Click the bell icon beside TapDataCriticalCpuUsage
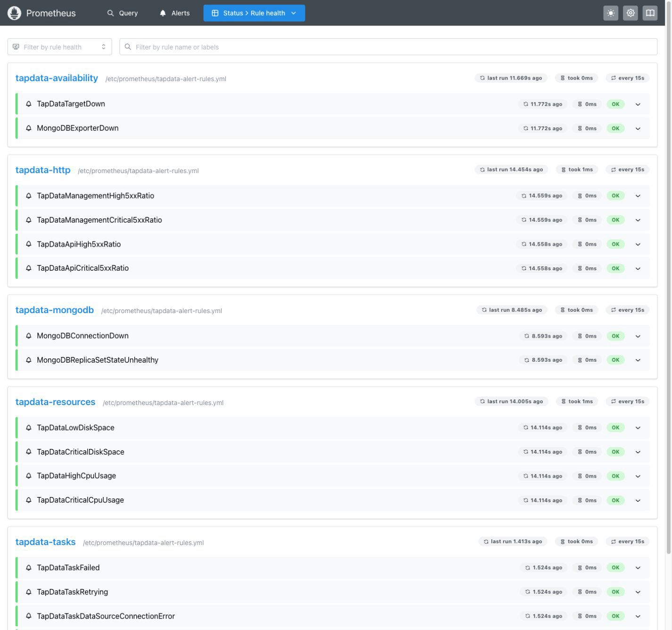This screenshot has height=630, width=672. pyautogui.click(x=29, y=500)
